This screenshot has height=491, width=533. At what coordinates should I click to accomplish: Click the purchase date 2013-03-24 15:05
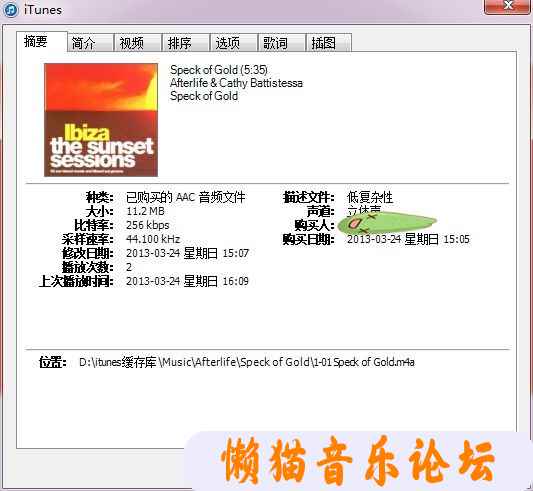pos(408,239)
